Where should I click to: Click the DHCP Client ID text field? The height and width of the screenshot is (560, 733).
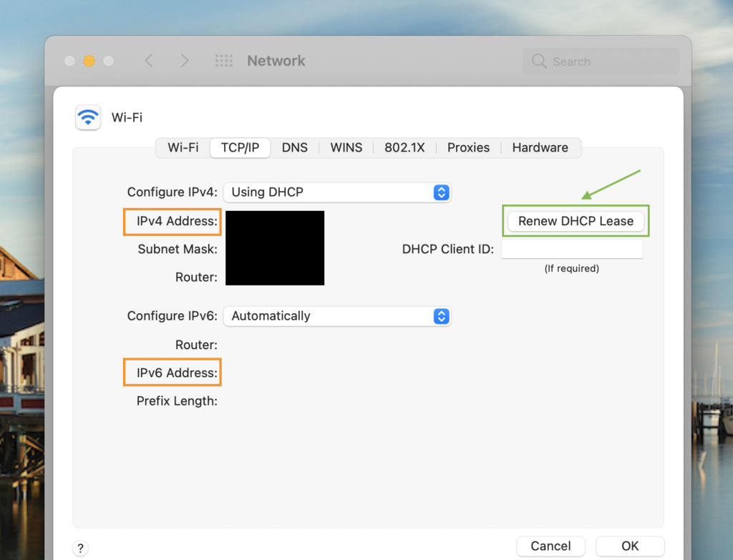point(572,250)
